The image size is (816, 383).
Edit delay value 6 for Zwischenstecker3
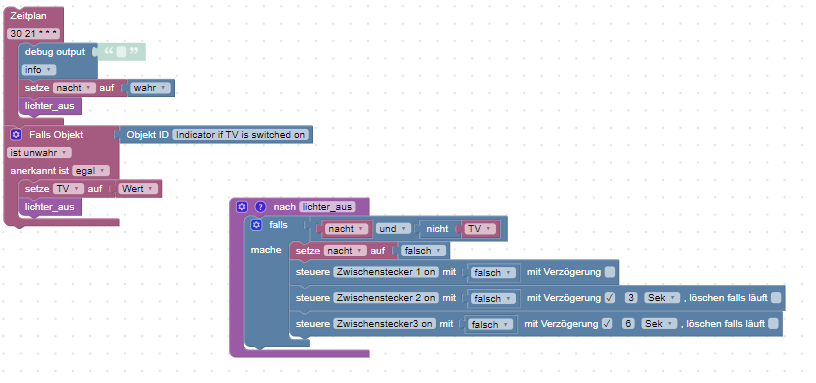tap(628, 324)
